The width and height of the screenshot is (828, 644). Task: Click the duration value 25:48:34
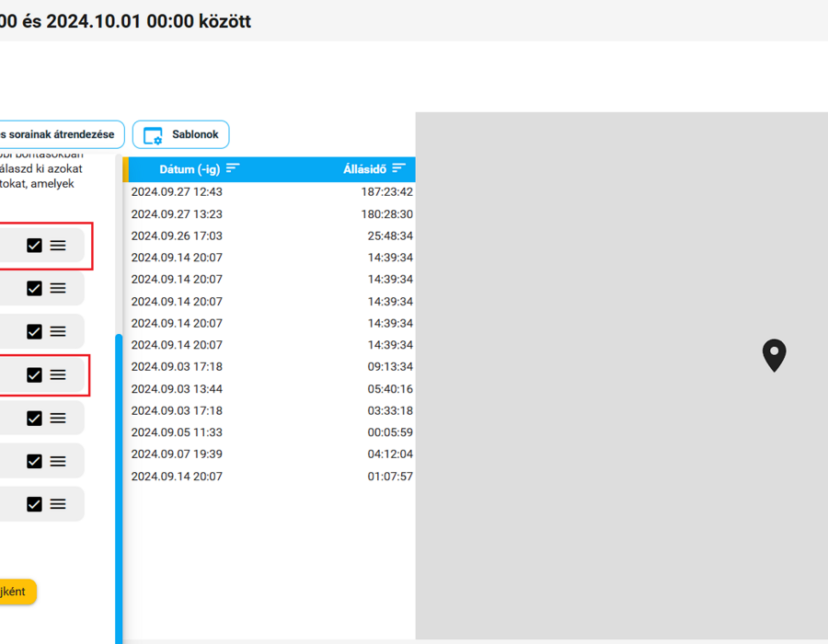tap(390, 236)
